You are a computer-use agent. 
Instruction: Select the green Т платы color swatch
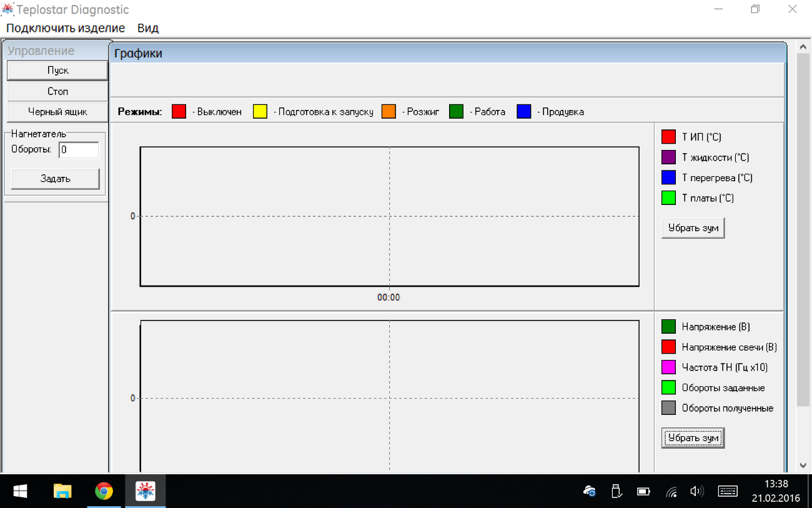pyautogui.click(x=669, y=198)
